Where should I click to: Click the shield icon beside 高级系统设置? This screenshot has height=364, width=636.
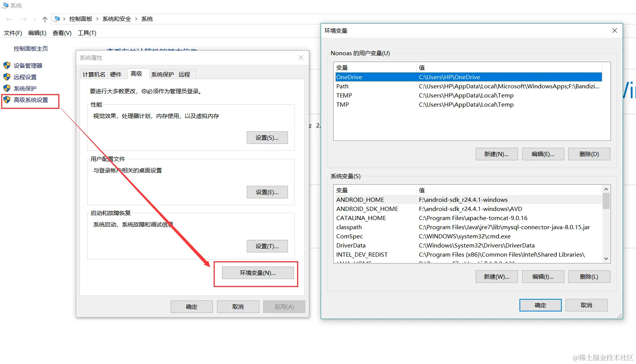point(7,100)
